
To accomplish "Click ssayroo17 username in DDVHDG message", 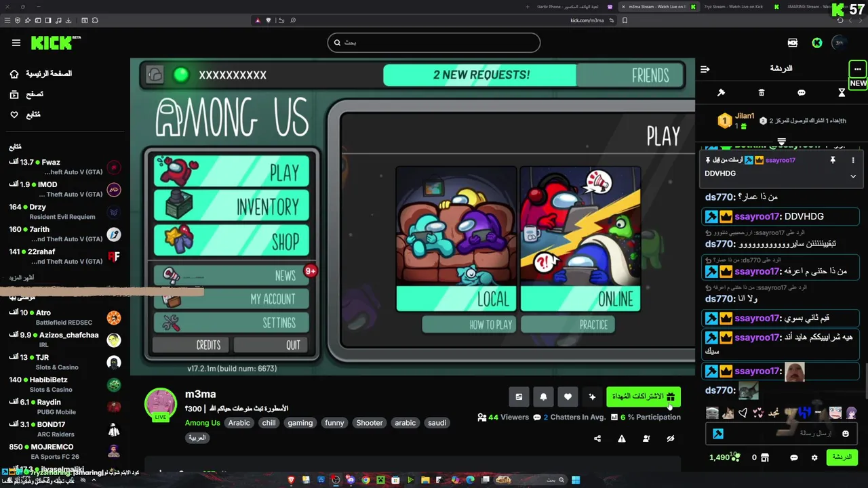I will pos(757,217).
